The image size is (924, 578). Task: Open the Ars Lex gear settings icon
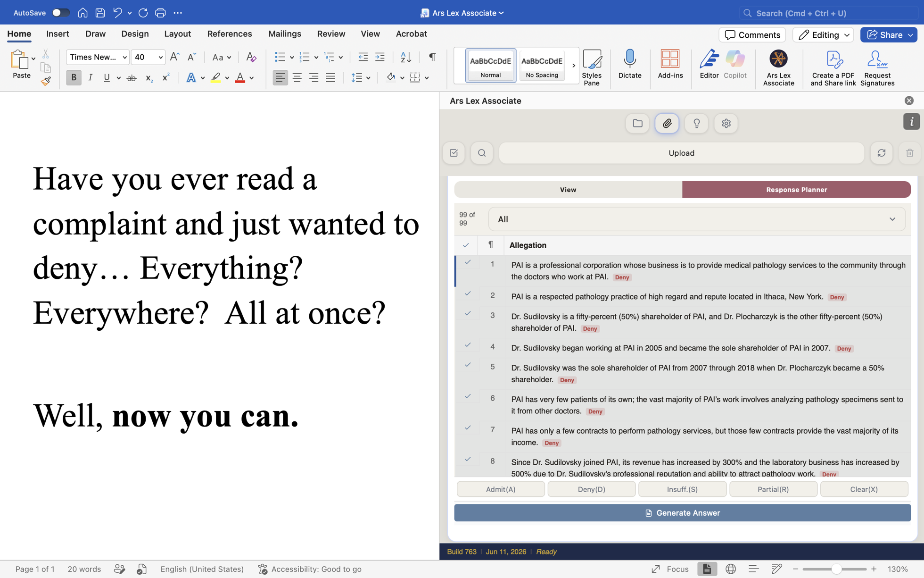[726, 124]
